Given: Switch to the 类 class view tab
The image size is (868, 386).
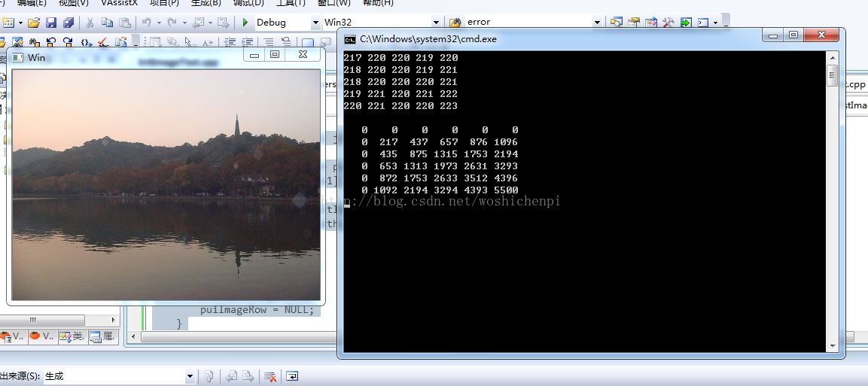Looking at the screenshot, I should [72, 336].
